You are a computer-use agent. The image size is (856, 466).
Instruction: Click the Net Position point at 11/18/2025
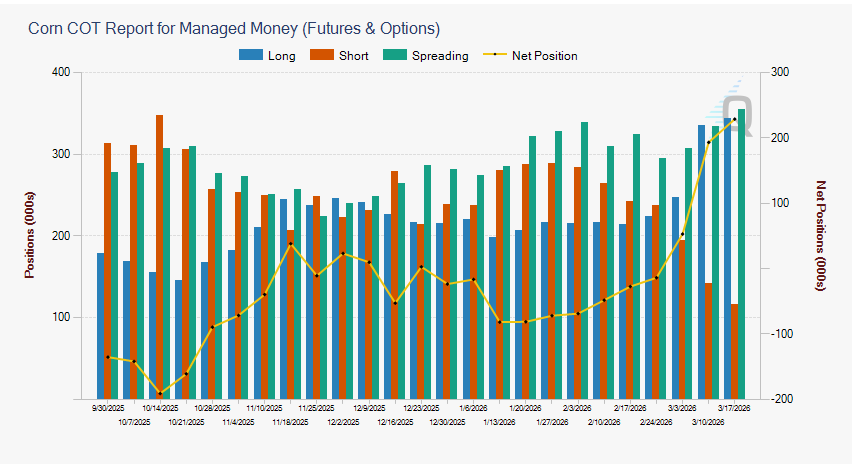(x=290, y=244)
